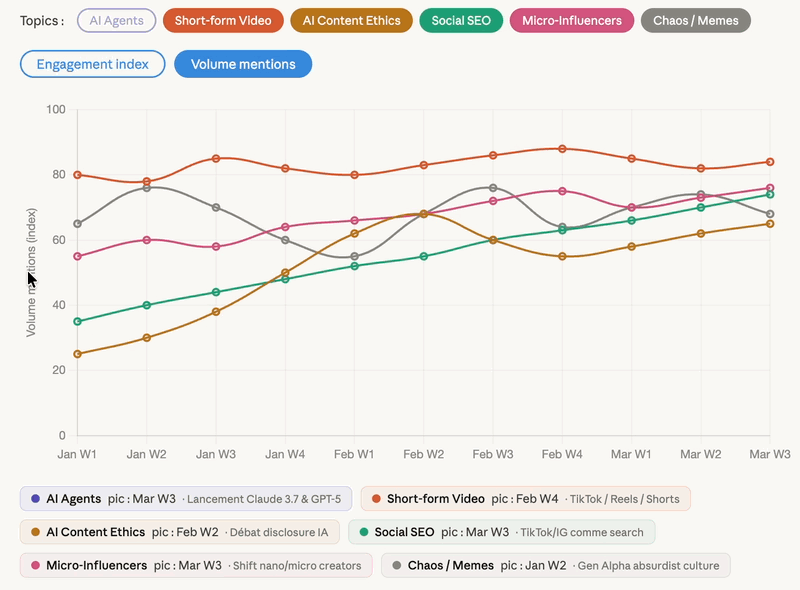Select the Jan W2 peak marker on Chaos / Memes line
Viewport: 800px width, 590px height.
tap(145, 186)
